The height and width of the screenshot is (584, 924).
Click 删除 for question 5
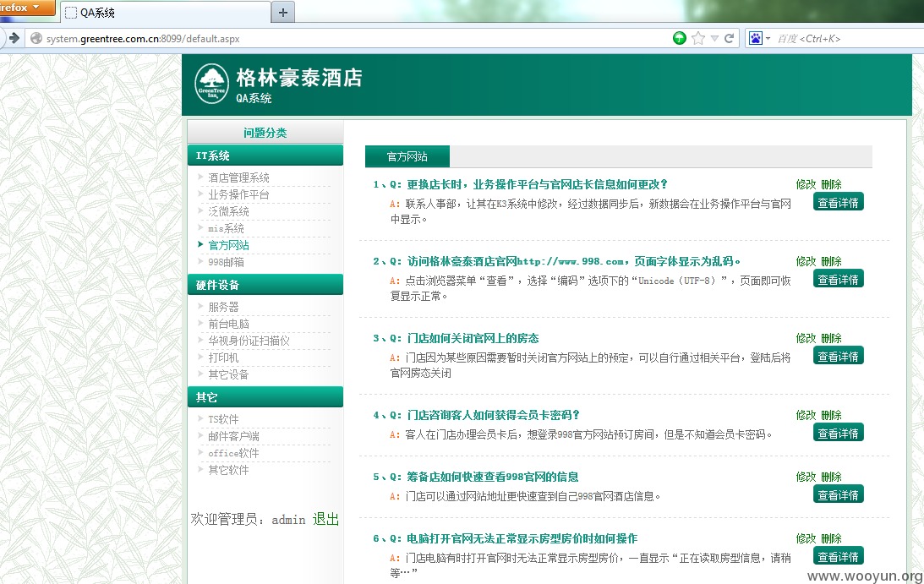[x=832, y=477]
